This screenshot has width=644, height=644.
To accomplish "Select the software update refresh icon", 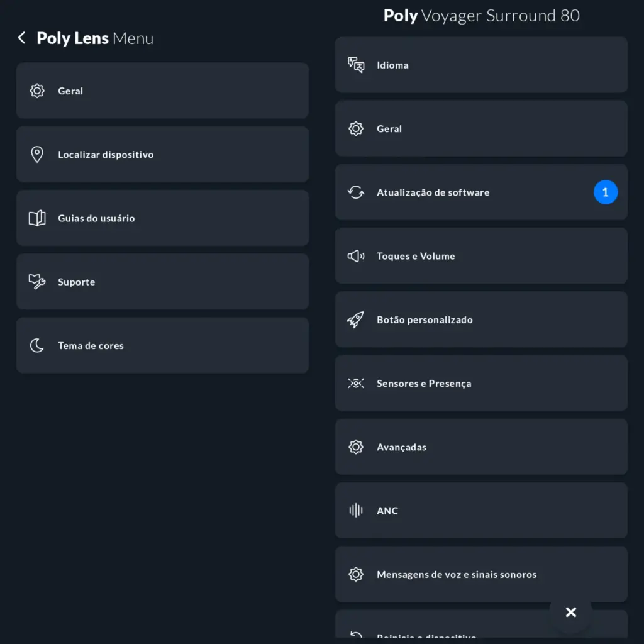I will 356,192.
